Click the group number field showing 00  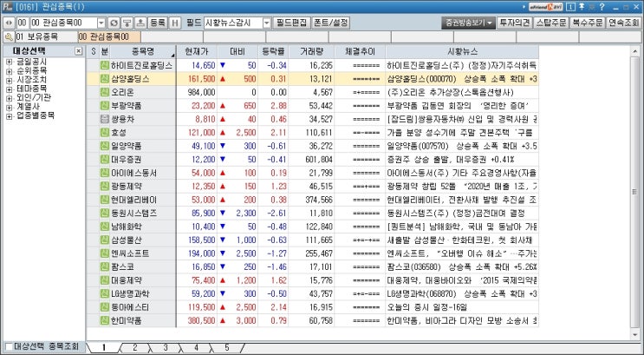coord(23,23)
